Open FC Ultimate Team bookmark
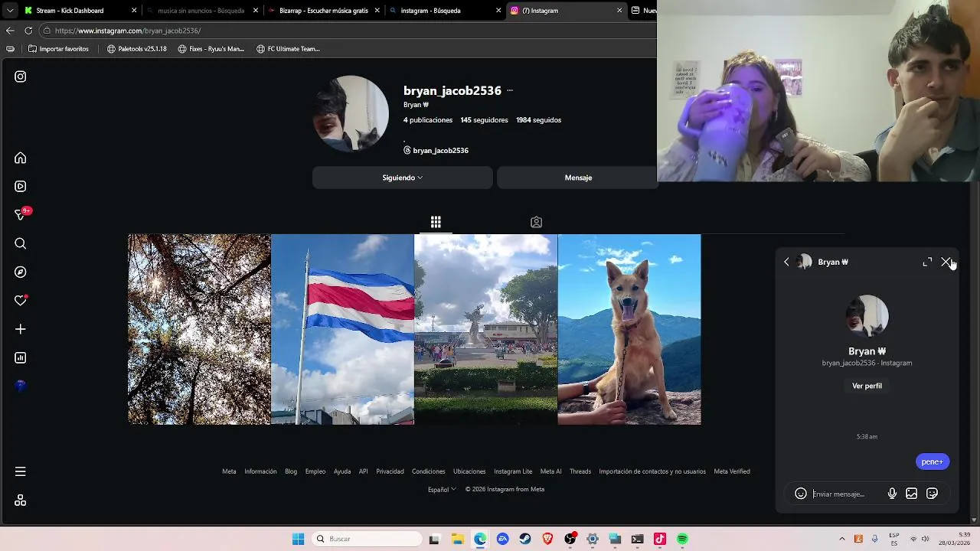This screenshot has width=980, height=551. [288, 49]
